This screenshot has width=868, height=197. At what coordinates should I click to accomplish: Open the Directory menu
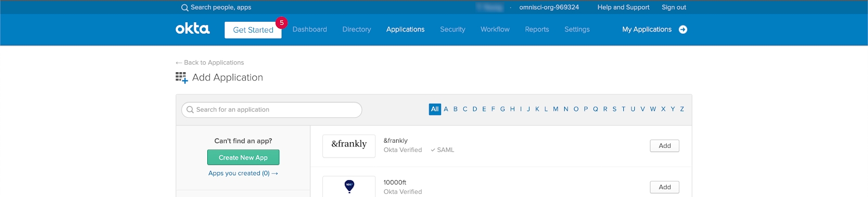tap(356, 29)
